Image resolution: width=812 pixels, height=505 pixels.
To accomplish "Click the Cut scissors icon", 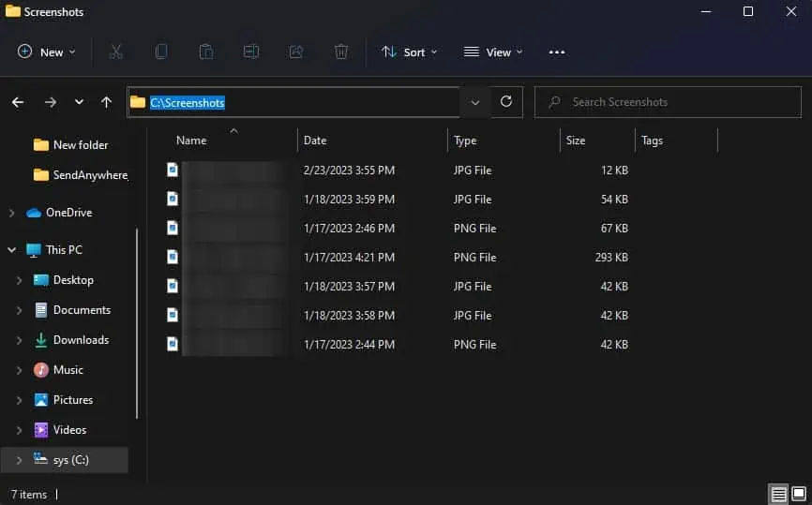I will (x=116, y=52).
